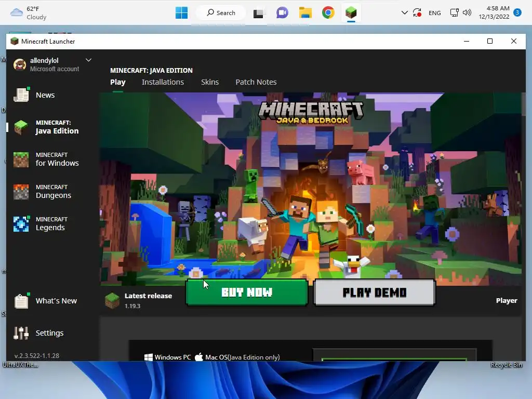Open the network tray icon
The height and width of the screenshot is (399, 532).
(454, 13)
